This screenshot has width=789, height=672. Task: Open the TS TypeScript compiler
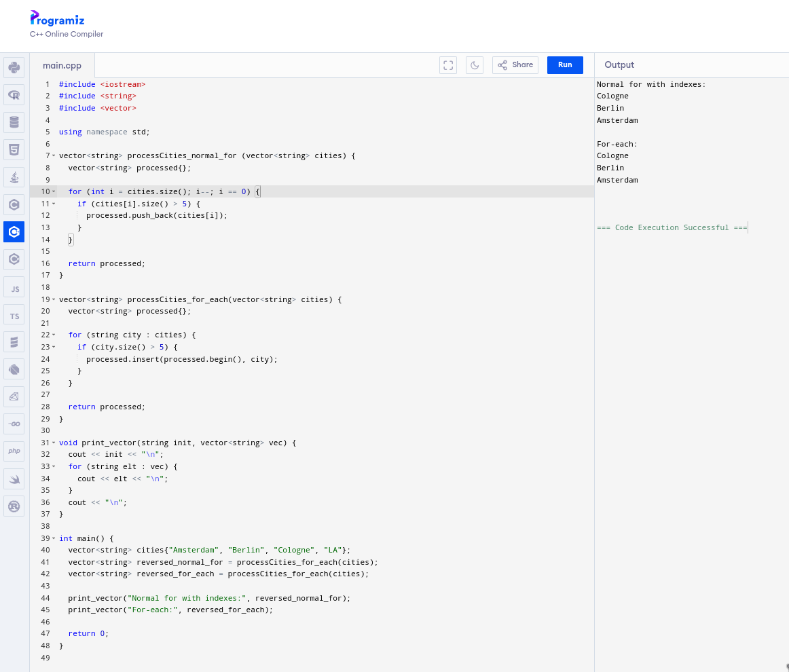point(14,314)
